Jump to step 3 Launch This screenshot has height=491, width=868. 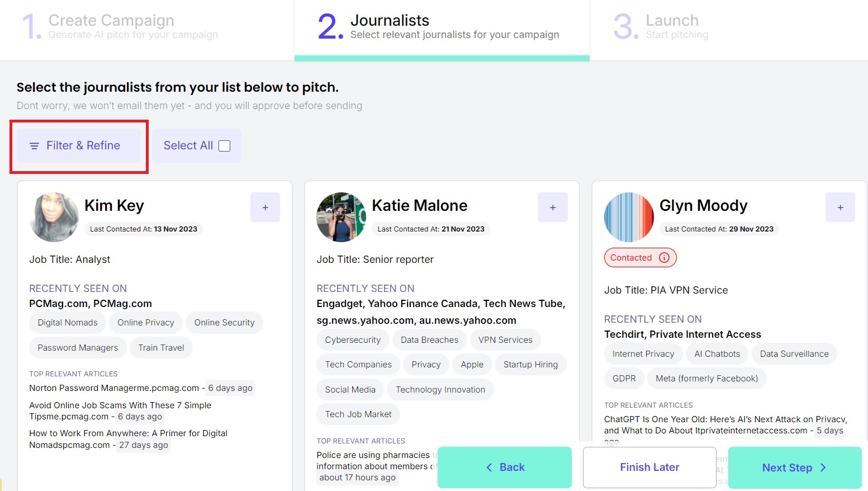(661, 27)
